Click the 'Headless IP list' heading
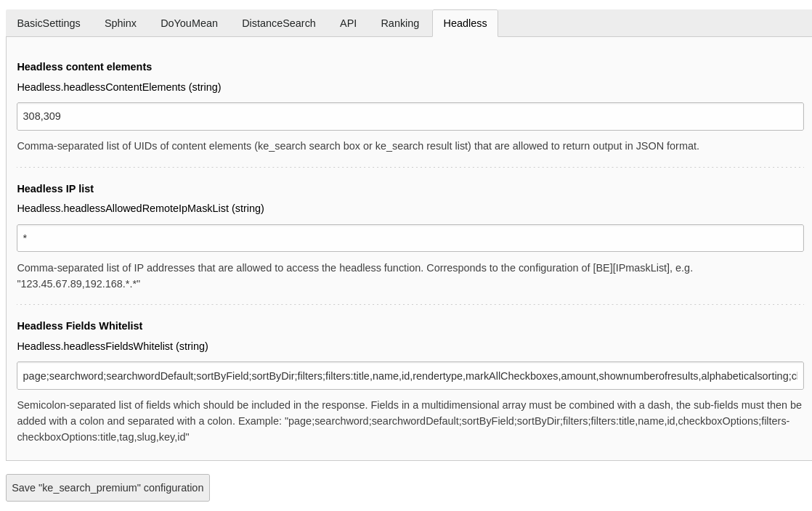Viewport: 812px width, 511px height. tap(55, 189)
